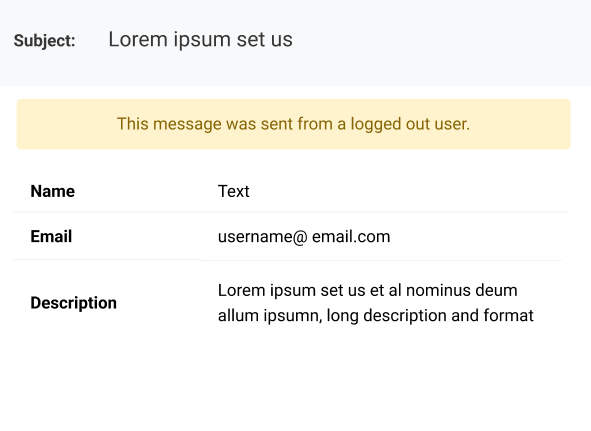Click the first line of the description text
Image resolution: width=591 pixels, height=431 pixels.
(x=367, y=290)
